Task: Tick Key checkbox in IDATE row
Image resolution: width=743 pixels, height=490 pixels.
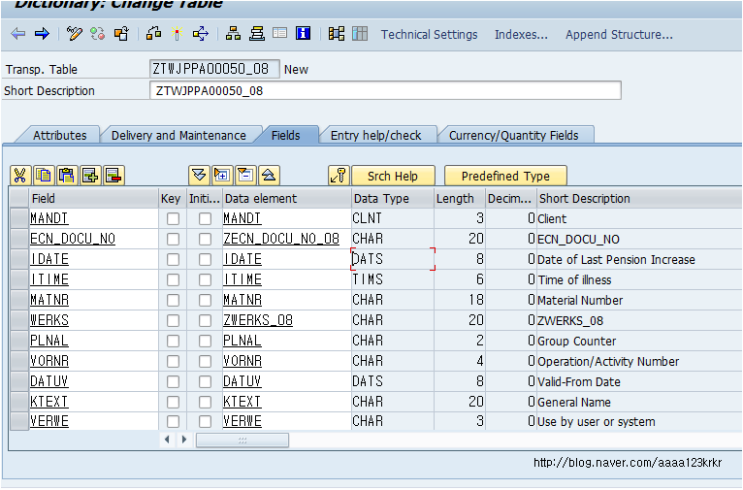Action: click(x=173, y=259)
